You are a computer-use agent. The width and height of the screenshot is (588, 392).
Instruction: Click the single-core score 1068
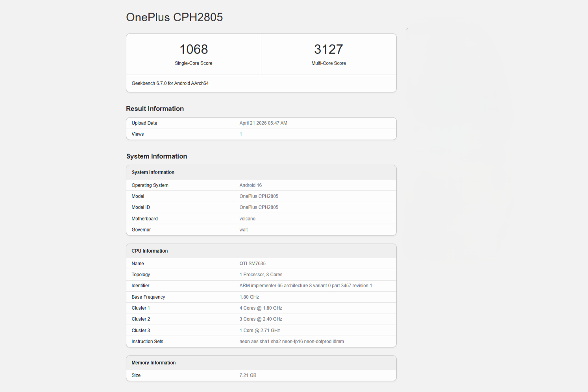tap(194, 50)
